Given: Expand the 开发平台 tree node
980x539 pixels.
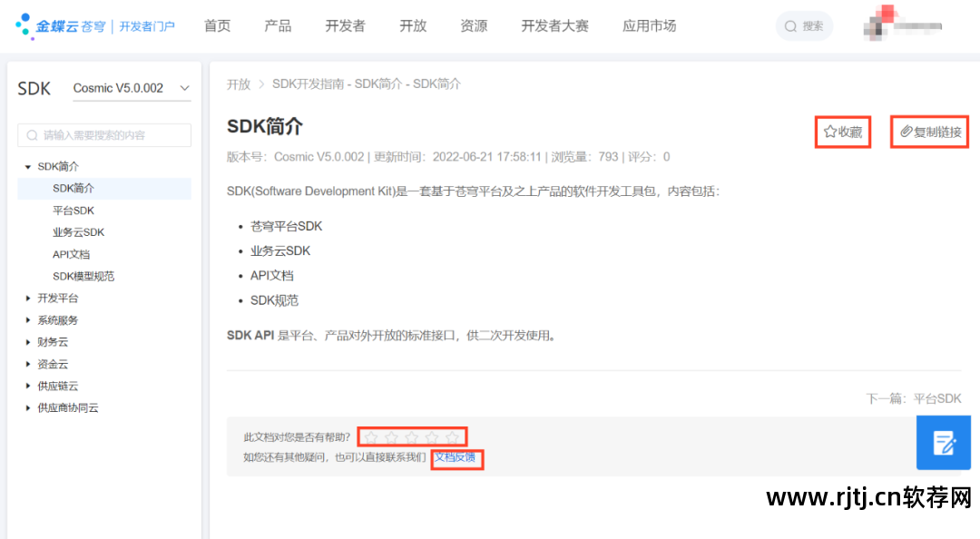Looking at the screenshot, I should pyautogui.click(x=27, y=299).
